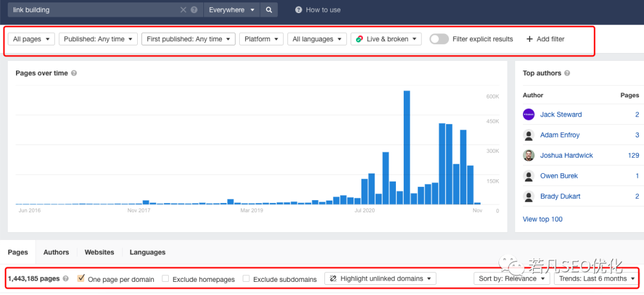Screen dimensions: 644x295
Task: Click Jack Steward's purple avatar icon
Action: pos(528,115)
